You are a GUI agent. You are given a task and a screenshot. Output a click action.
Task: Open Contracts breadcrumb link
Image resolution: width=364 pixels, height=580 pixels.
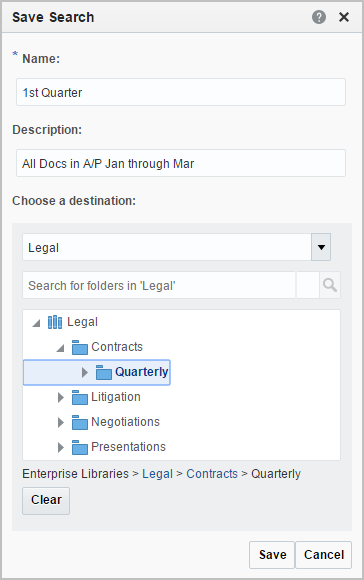[x=212, y=474]
